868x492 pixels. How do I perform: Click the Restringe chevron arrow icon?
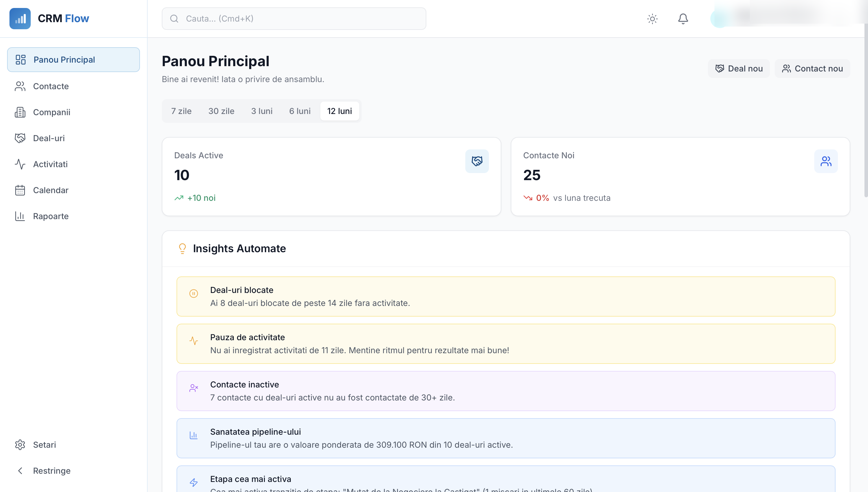click(x=20, y=471)
